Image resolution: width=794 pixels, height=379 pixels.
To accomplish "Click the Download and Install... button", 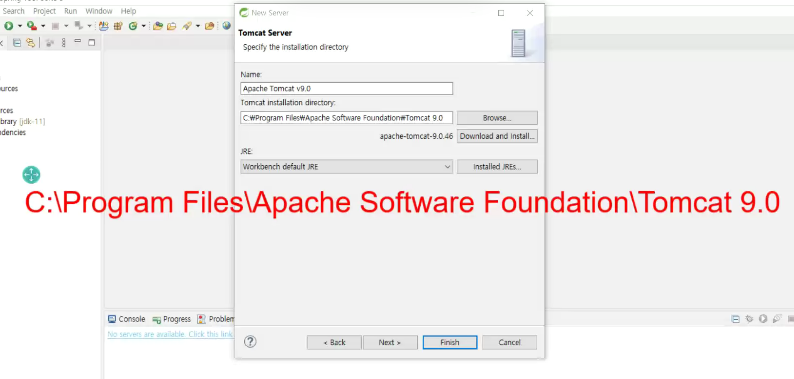I will [497, 136].
